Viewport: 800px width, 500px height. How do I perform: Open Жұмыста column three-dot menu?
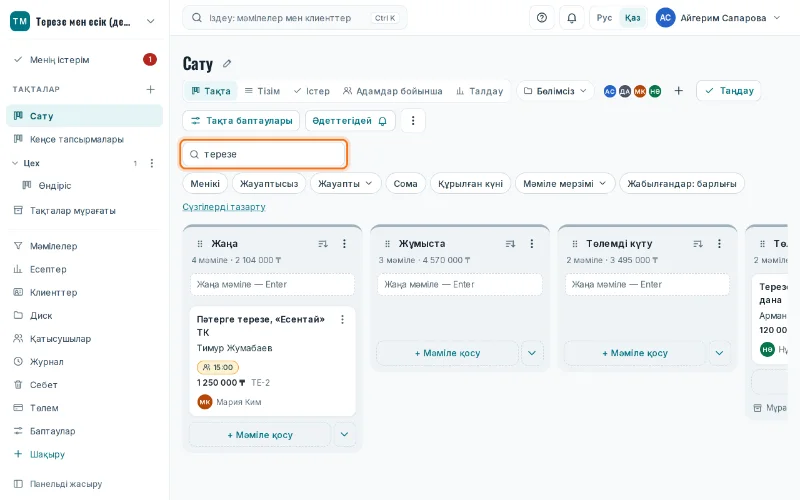pyautogui.click(x=532, y=244)
